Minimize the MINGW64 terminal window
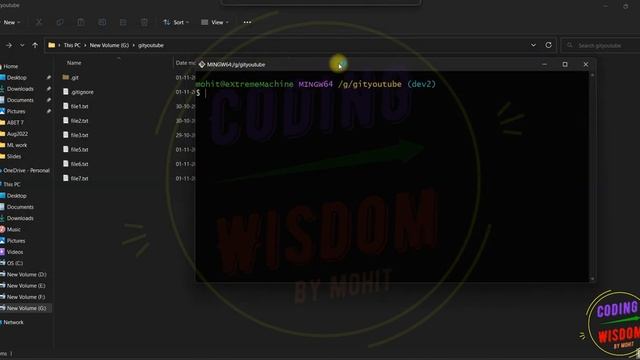 (x=544, y=64)
